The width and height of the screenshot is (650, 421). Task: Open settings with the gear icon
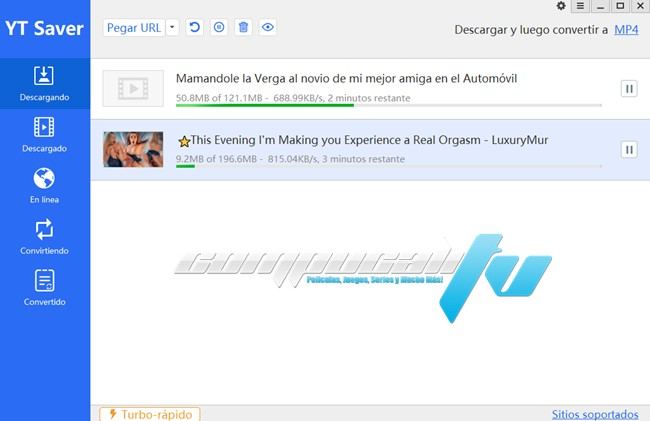(561, 6)
